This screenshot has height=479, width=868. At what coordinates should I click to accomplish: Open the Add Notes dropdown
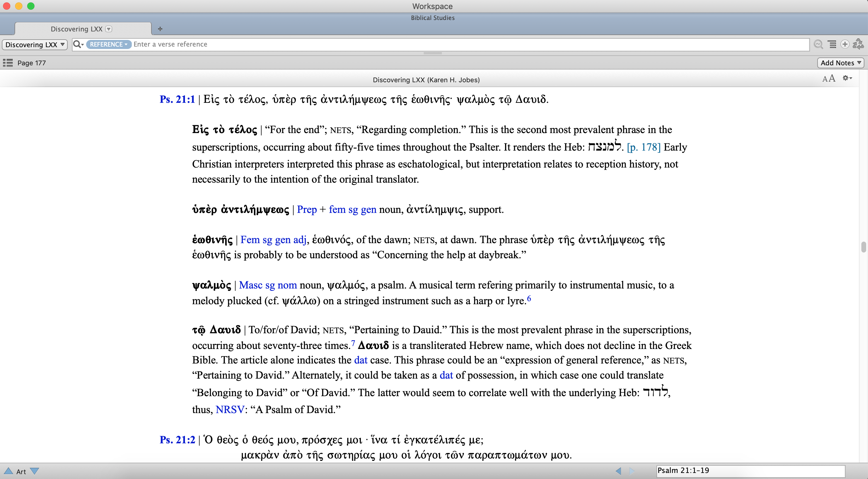(x=840, y=63)
